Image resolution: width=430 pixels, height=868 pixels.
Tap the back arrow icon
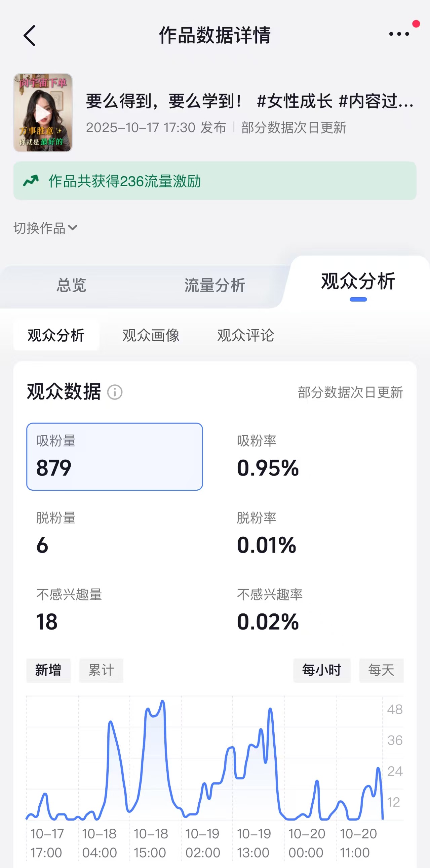coord(30,35)
